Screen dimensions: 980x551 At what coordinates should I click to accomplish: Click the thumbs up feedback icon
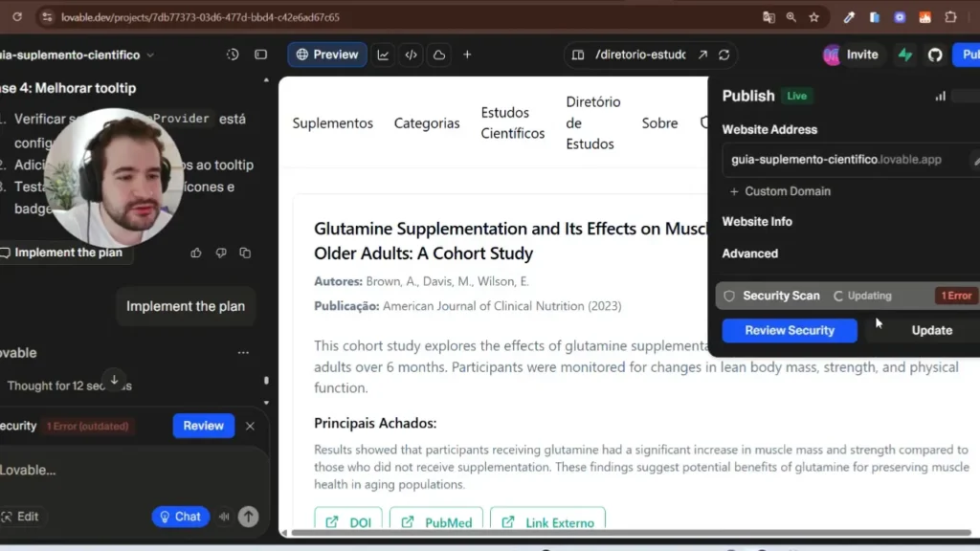click(196, 253)
